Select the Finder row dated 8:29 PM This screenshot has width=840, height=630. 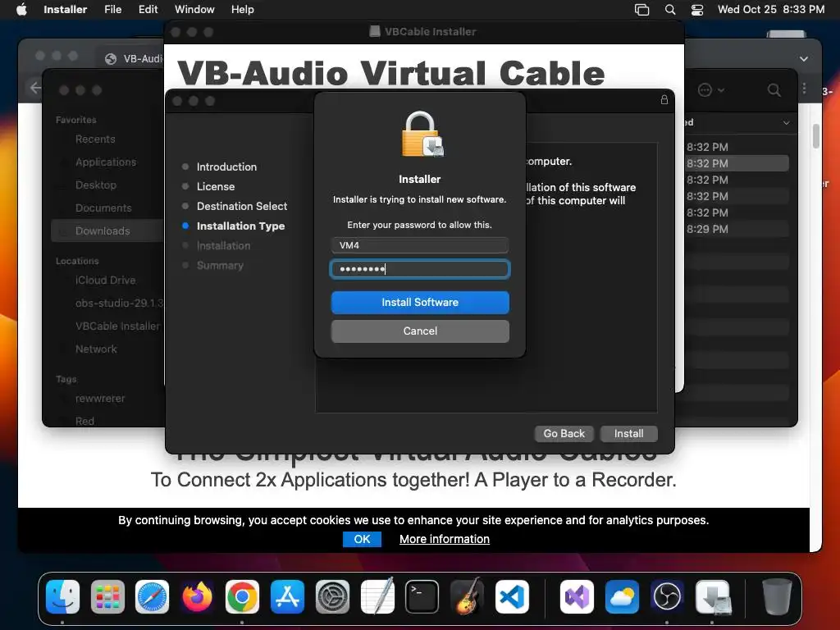(737, 230)
